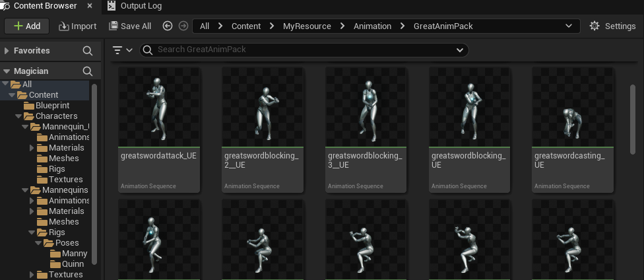Select greatswordcasting_UE animation thumbnail
Viewport: 644px width, 280px height.
573,107
